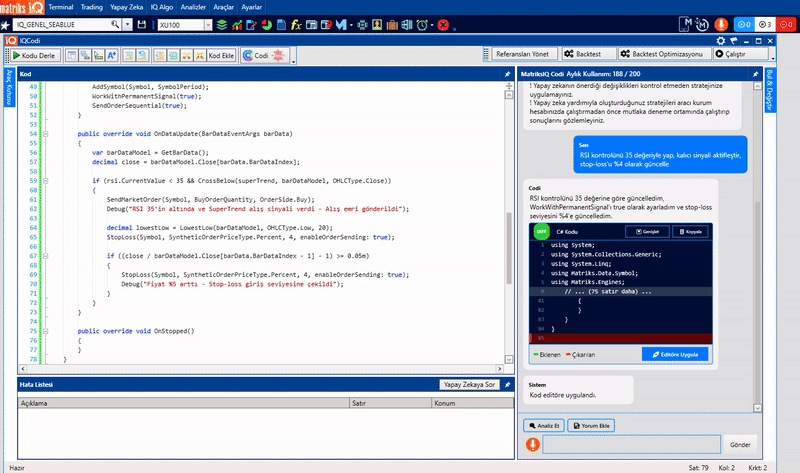Click Referansları Yönet button

click(x=522, y=54)
